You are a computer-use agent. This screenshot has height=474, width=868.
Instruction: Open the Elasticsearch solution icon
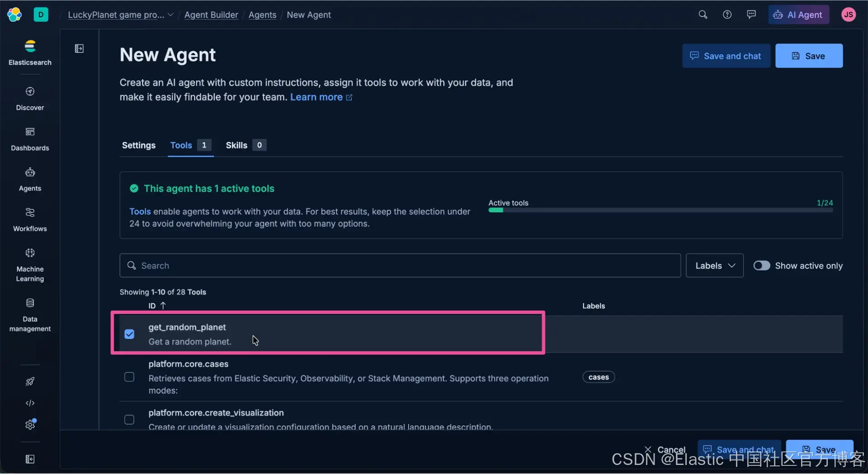click(30, 53)
